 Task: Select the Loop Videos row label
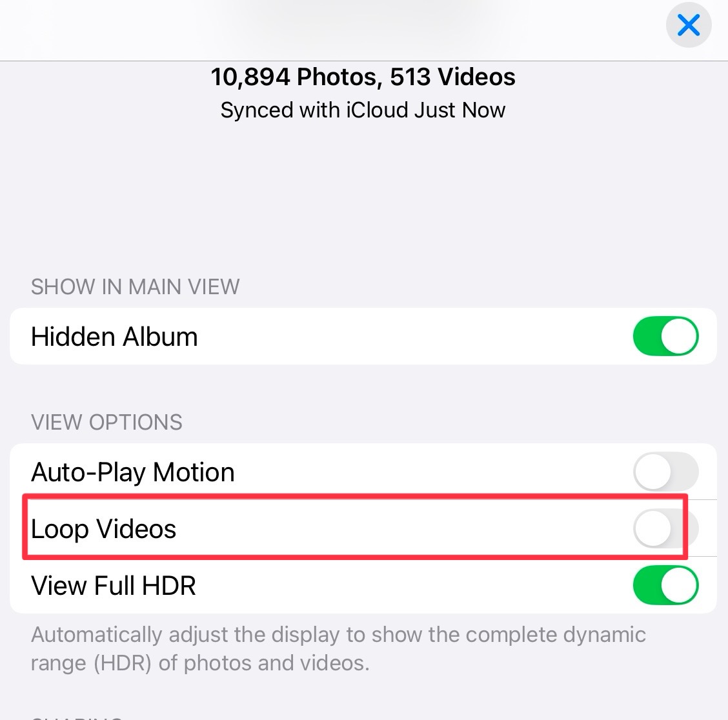[x=103, y=529]
